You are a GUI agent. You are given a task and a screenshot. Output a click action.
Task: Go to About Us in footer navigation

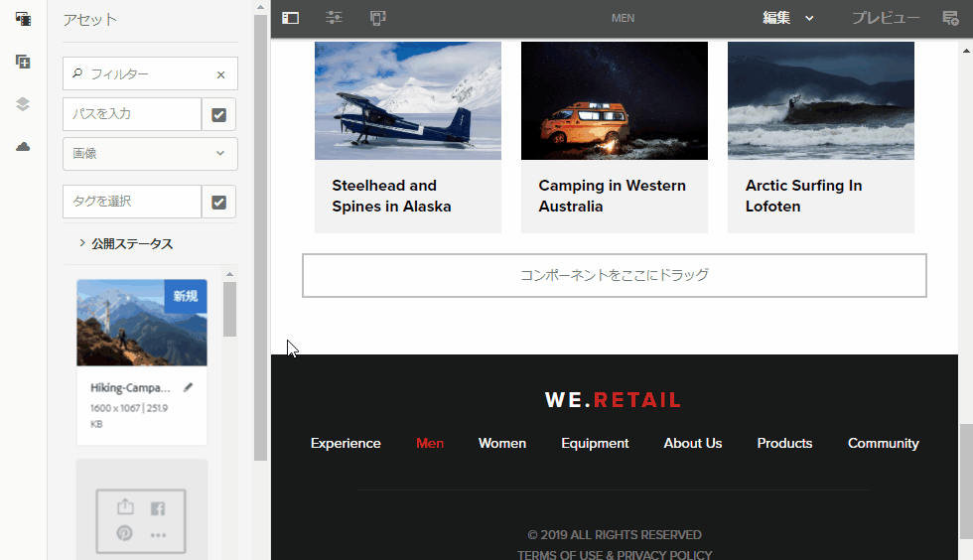click(693, 443)
